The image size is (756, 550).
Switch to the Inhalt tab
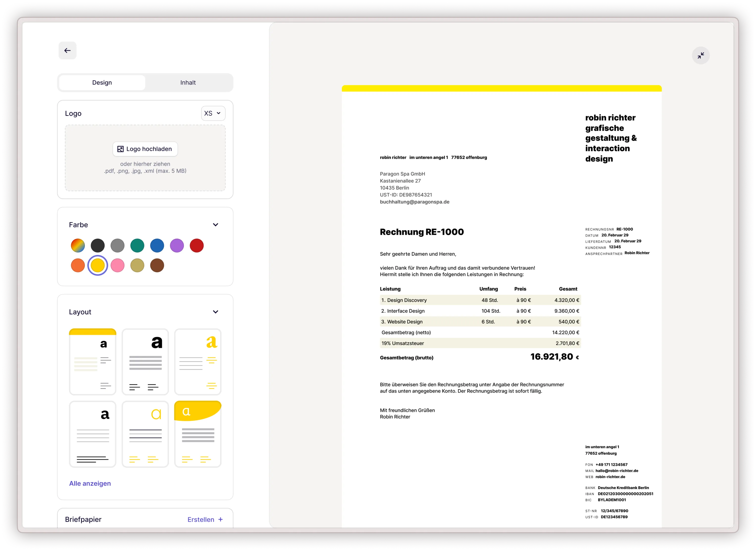(188, 82)
